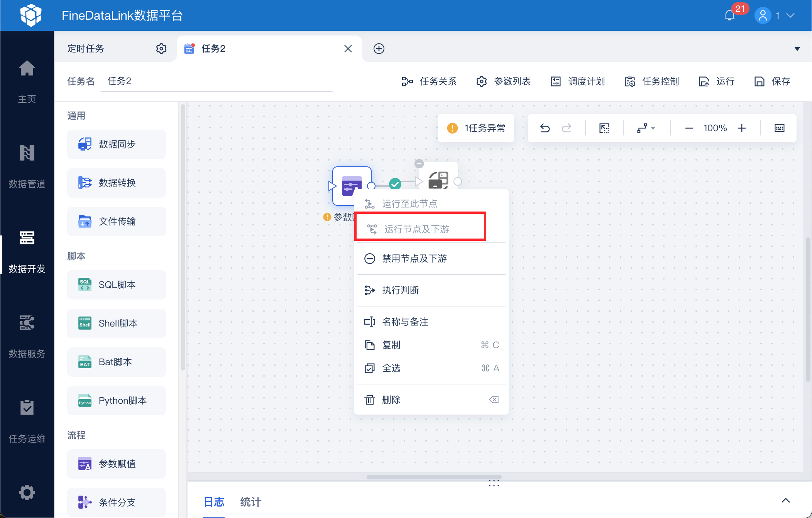This screenshot has width=812, height=518.
Task: Click the auto-layout selection icon in toolbar
Action: (604, 128)
